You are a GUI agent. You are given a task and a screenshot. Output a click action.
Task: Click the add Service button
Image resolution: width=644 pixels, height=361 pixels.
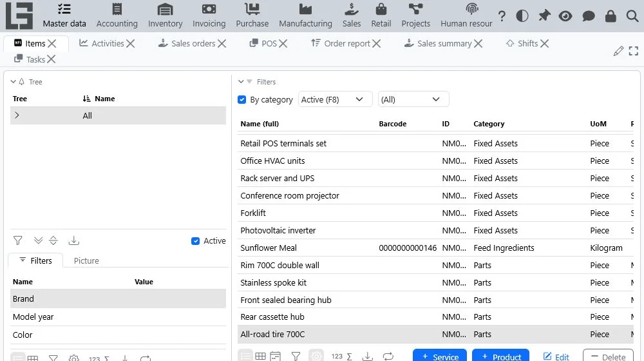click(439, 356)
